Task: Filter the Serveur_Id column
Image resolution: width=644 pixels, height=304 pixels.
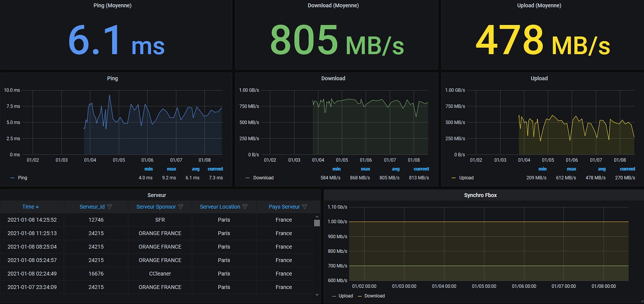Action: pos(110,207)
